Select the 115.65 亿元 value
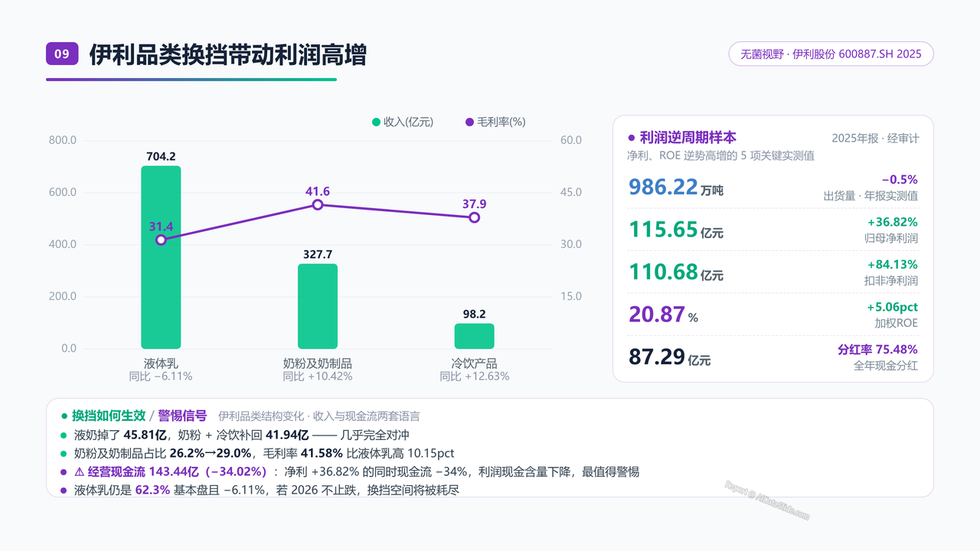Viewport: 980px width, 551px height. pyautogui.click(x=676, y=230)
